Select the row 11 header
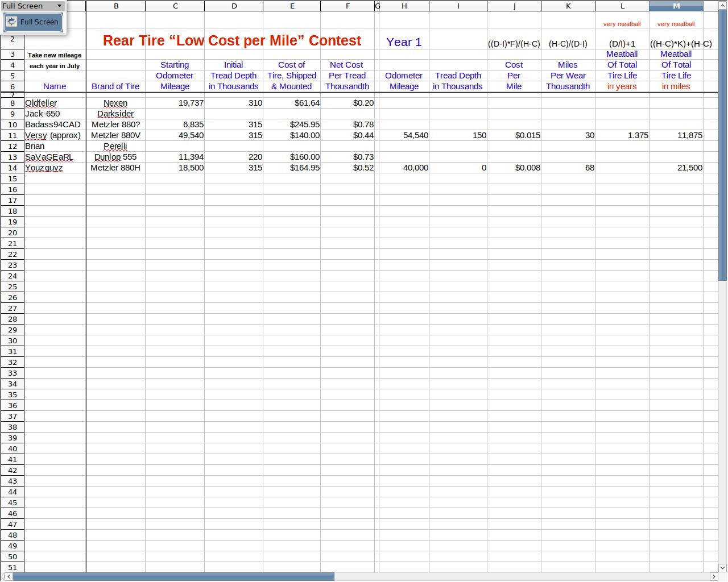This screenshot has height=582, width=728. (12, 135)
